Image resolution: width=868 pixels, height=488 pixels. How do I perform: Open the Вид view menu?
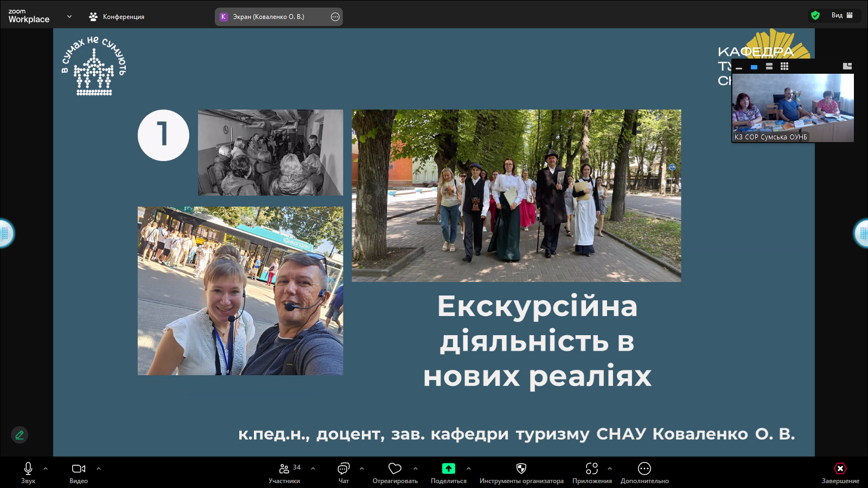tap(842, 15)
